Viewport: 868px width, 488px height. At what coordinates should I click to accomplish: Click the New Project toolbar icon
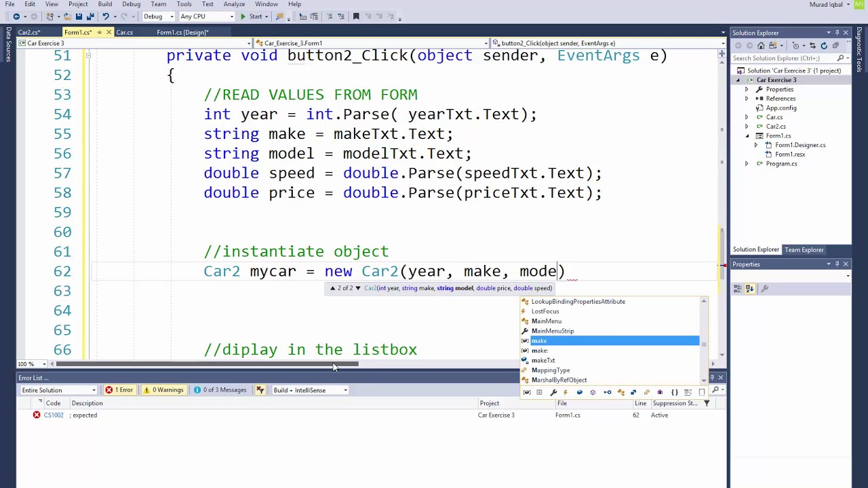(50, 16)
